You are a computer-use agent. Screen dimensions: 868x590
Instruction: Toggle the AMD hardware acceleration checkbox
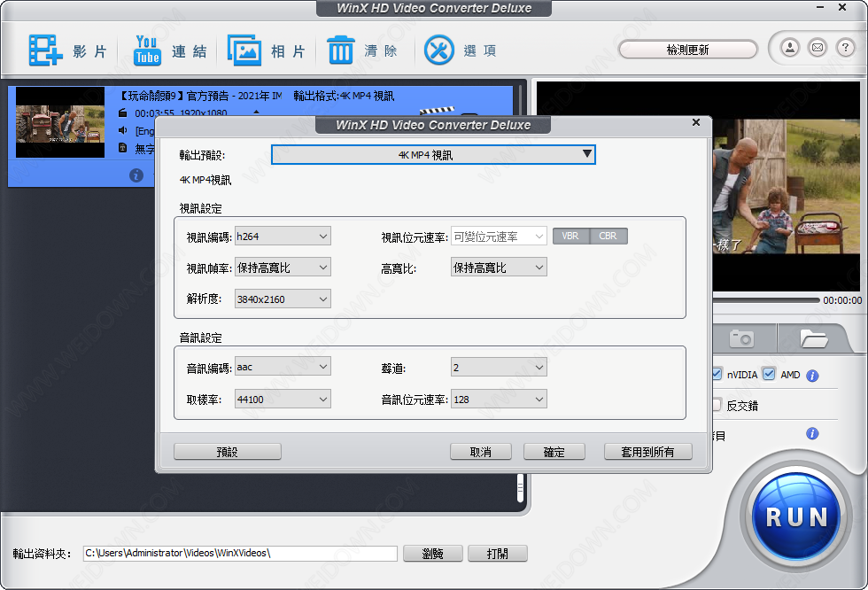[769, 374]
